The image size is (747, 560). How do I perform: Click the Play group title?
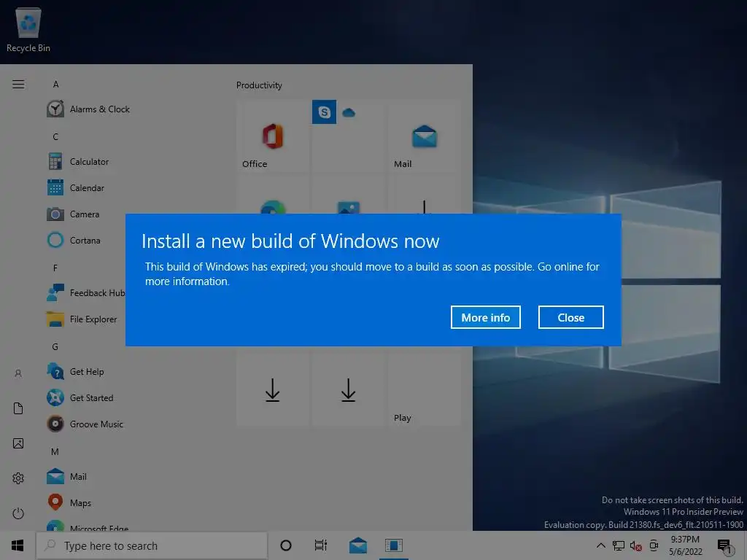pos(403,418)
